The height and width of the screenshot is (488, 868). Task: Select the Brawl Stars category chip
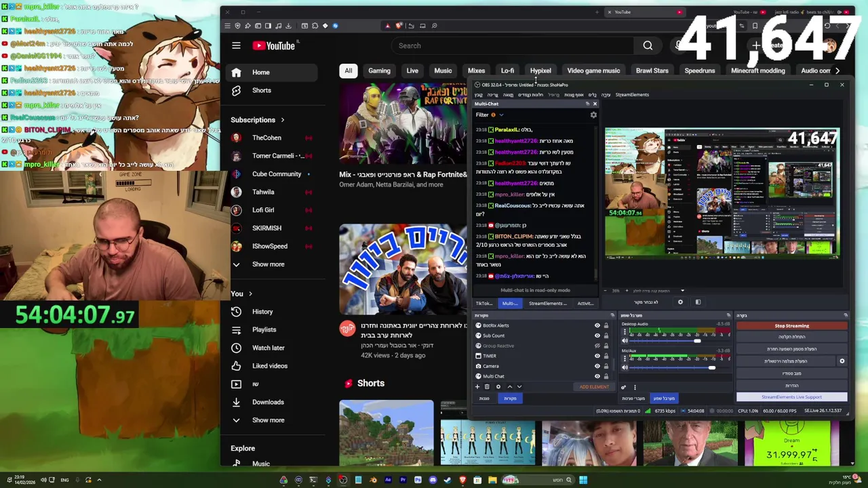(652, 70)
